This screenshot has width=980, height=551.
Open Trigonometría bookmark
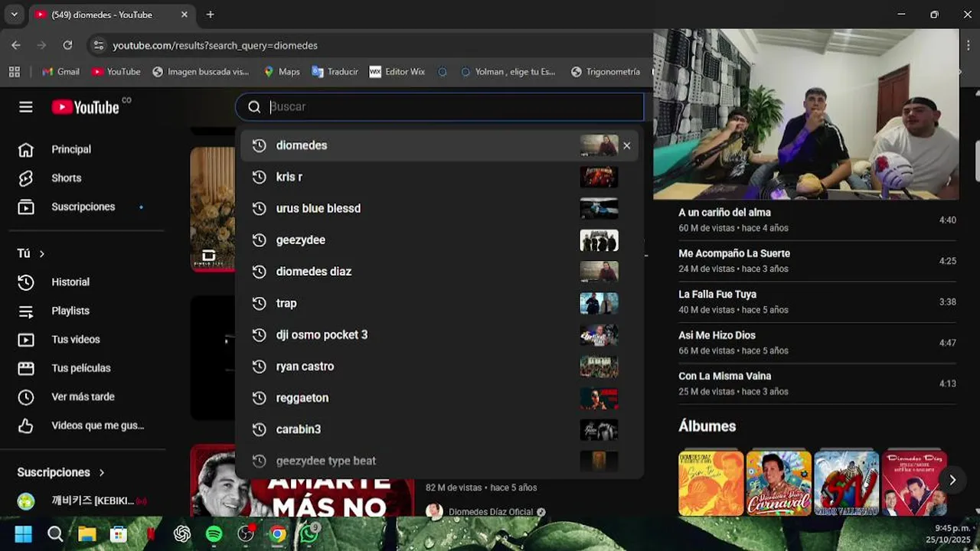click(x=605, y=71)
